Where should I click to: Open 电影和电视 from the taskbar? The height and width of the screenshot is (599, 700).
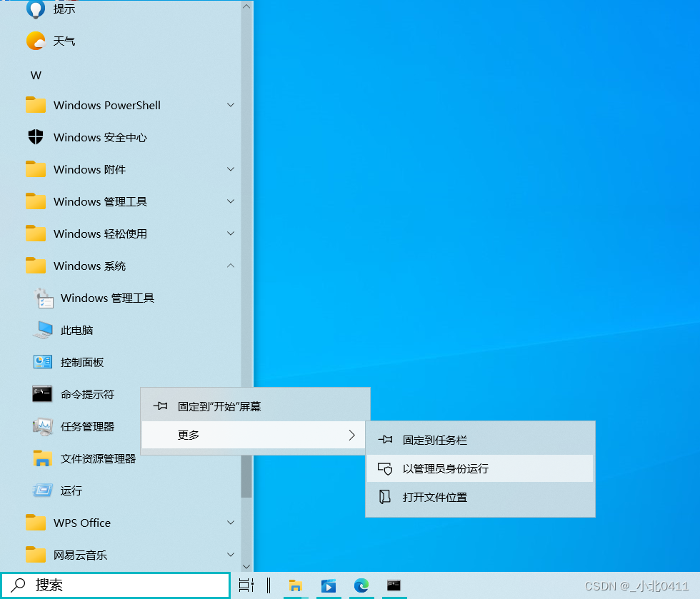coord(329,585)
